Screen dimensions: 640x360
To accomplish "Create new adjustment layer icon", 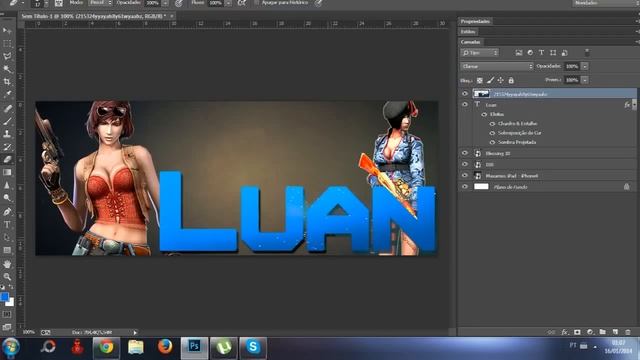I will 590,332.
